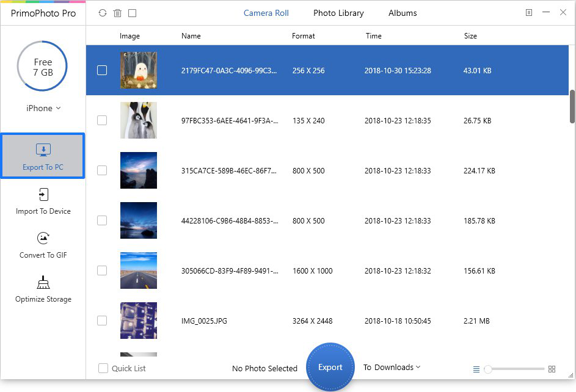Click the Export To PC icon
Viewport: 576px width, 392px height.
[x=43, y=150]
